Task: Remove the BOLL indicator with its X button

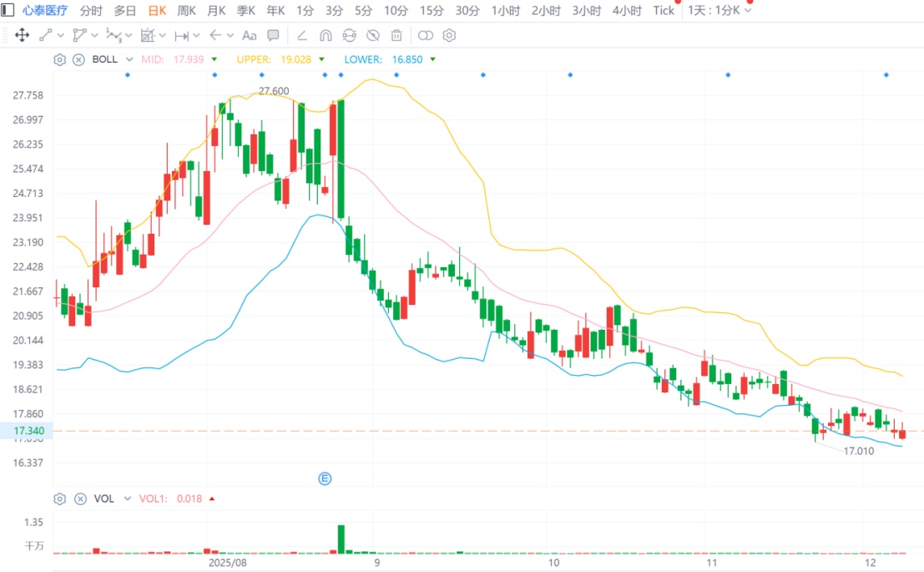Action: 78,59
